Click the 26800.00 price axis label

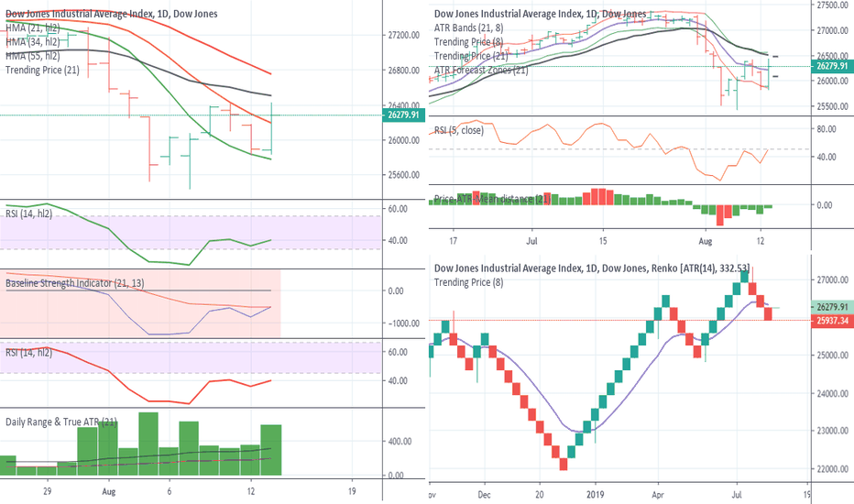pyautogui.click(x=403, y=71)
